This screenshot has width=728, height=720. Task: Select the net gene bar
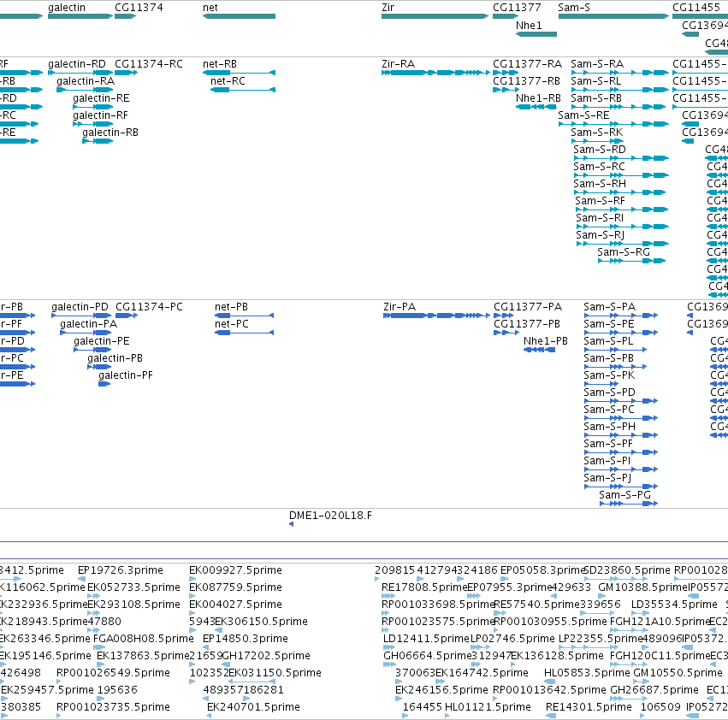(240, 16)
